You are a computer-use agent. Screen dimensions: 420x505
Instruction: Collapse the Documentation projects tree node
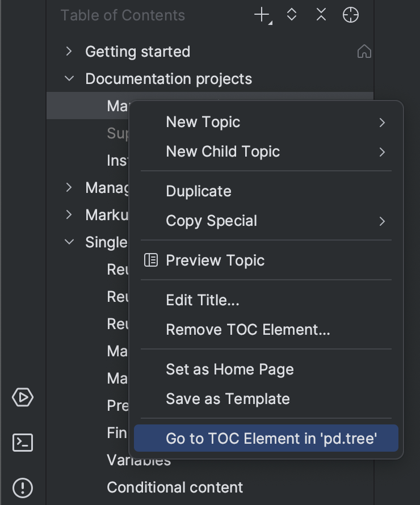pos(68,79)
